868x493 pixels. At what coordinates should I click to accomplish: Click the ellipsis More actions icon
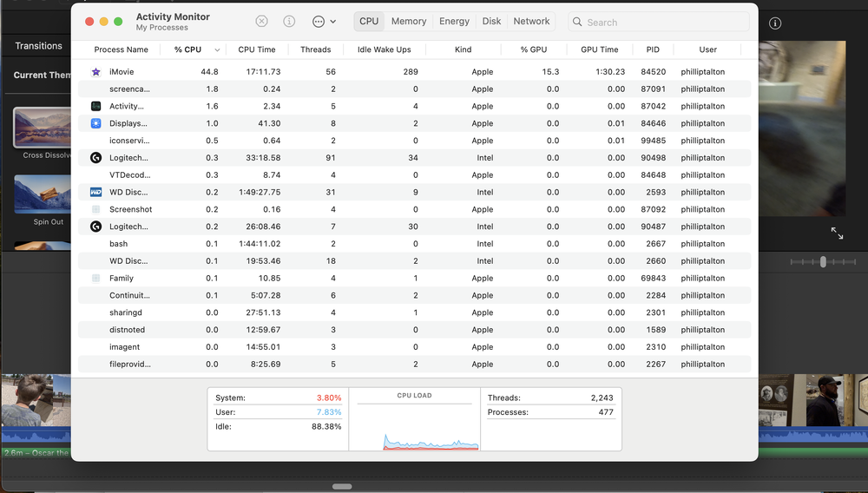tap(319, 22)
